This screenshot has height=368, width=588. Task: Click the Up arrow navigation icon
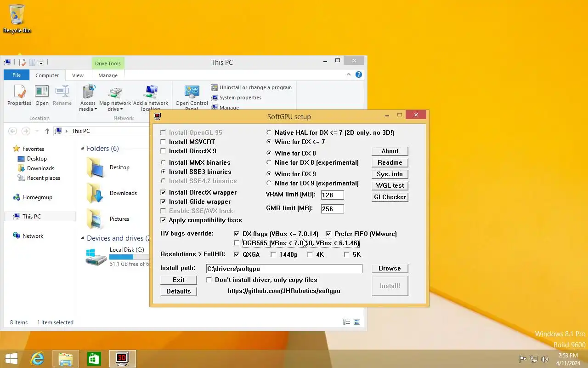[47, 131]
